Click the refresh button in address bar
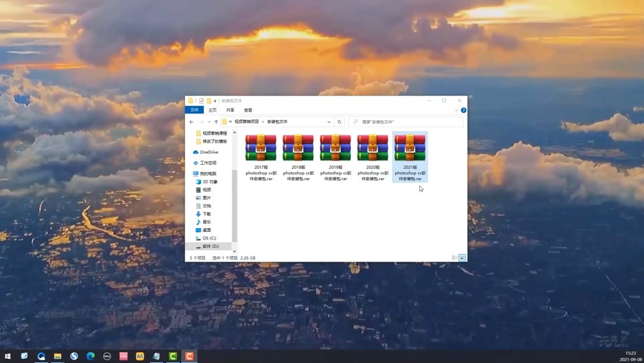 coord(339,121)
